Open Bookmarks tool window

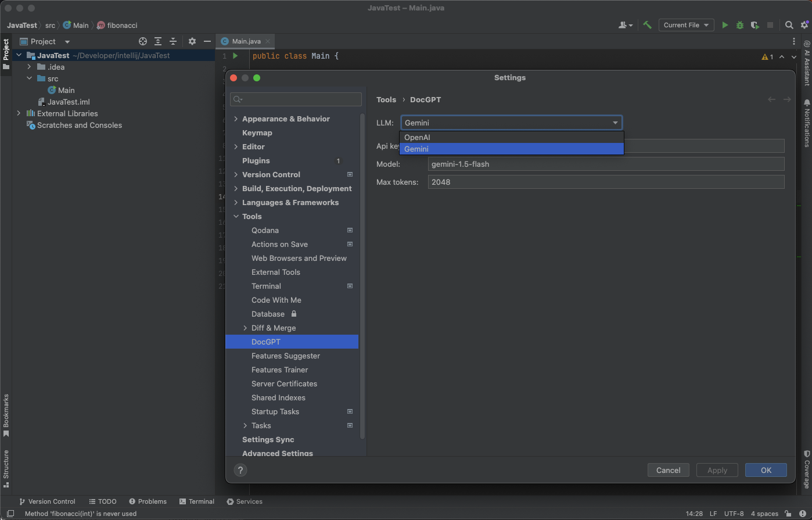(6, 415)
